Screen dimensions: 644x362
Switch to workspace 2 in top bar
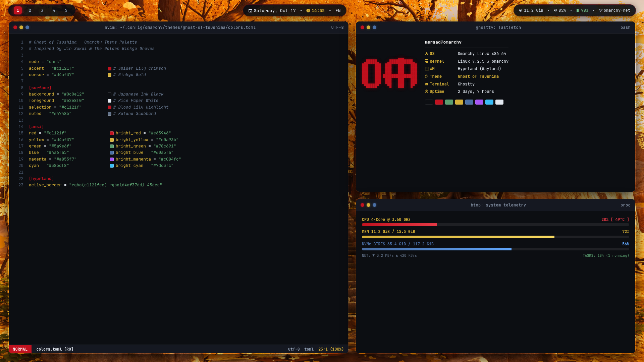click(x=30, y=10)
